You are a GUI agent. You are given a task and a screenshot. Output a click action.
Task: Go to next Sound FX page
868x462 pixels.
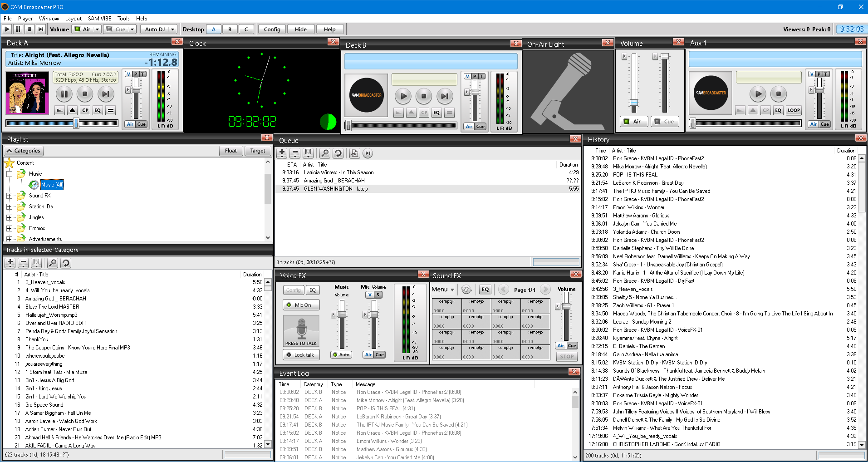(x=545, y=290)
